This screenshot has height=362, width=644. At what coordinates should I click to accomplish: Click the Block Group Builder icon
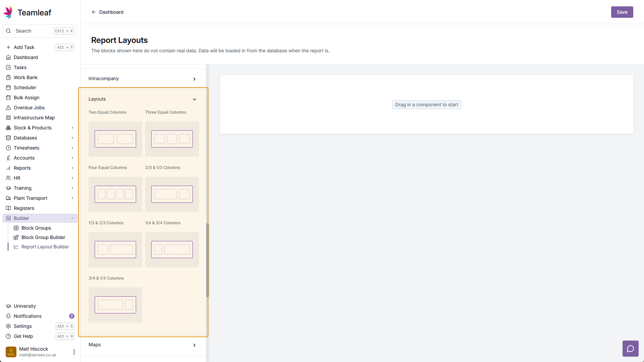pyautogui.click(x=16, y=237)
